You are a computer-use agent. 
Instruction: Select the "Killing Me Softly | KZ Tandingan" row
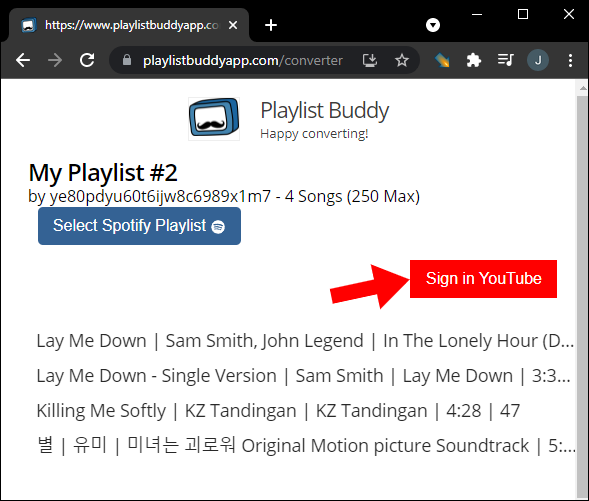(278, 411)
